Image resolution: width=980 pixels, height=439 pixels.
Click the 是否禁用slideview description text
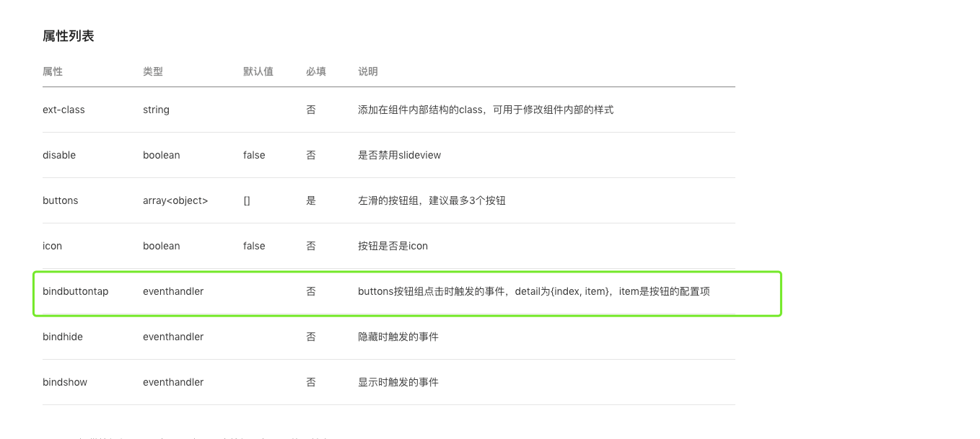point(399,155)
